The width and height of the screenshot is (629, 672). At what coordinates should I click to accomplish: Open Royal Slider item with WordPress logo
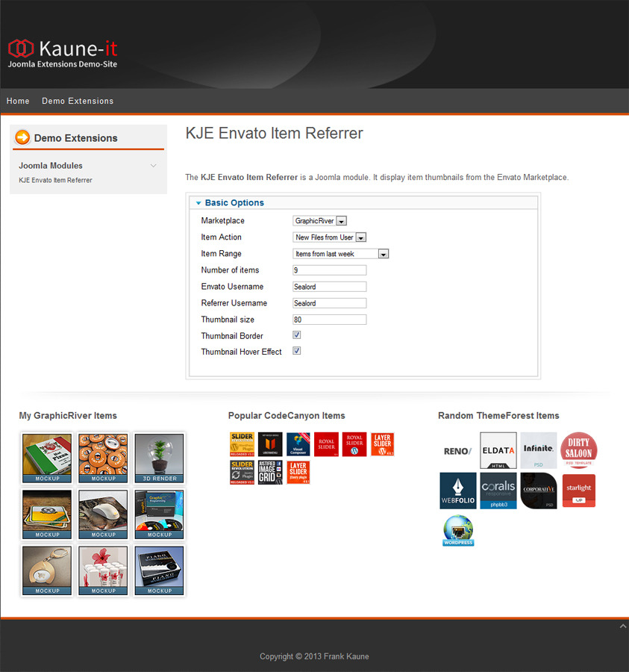(354, 444)
